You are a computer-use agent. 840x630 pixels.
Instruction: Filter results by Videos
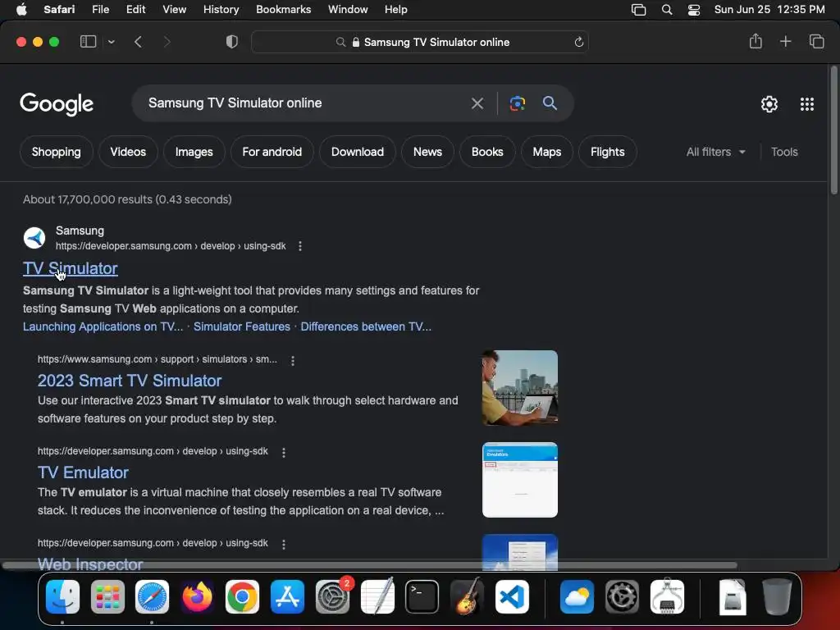[128, 152]
